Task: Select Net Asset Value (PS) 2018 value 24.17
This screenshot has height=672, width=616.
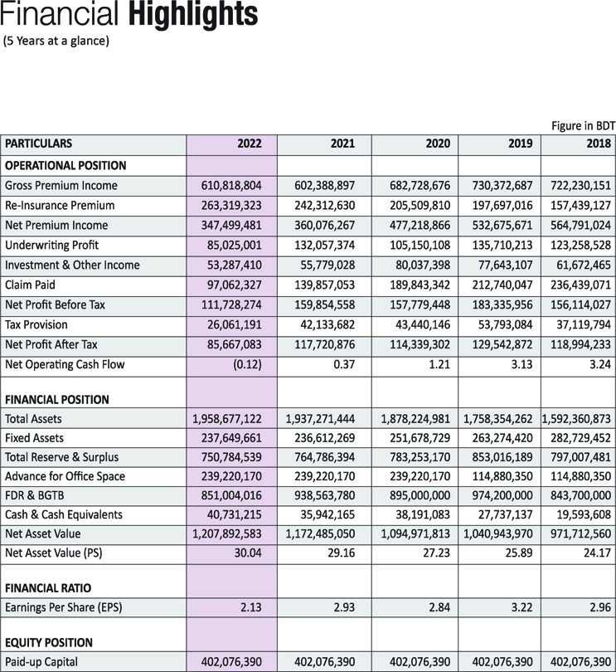Action: pyautogui.click(x=597, y=553)
